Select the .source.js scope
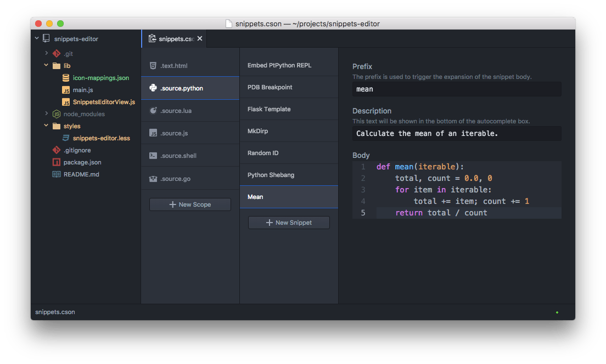 190,133
